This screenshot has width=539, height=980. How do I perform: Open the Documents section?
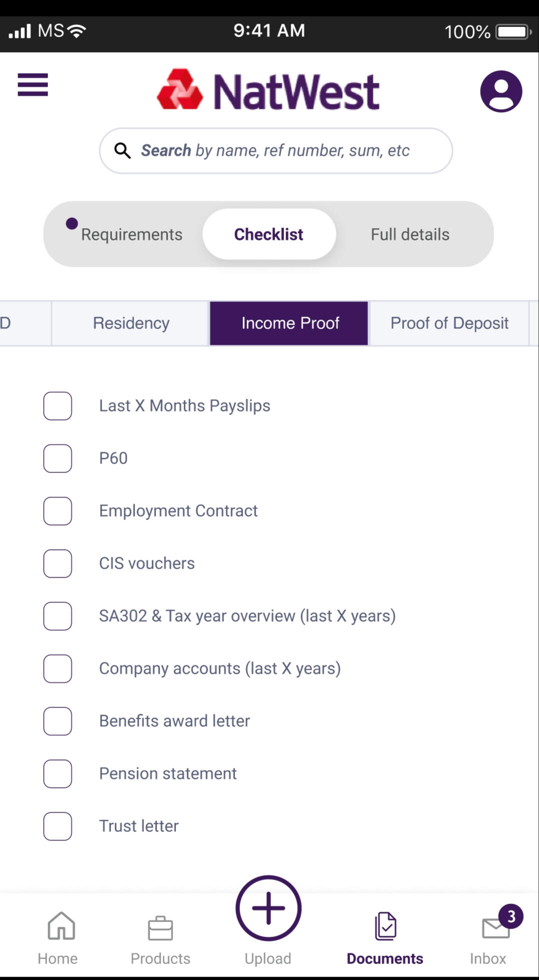coord(385,938)
